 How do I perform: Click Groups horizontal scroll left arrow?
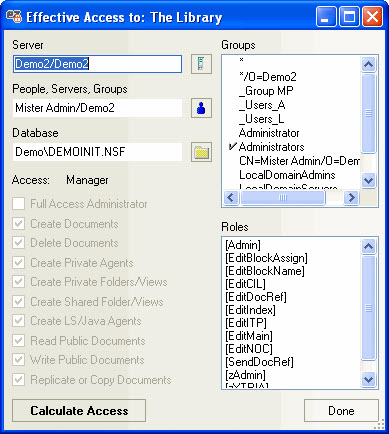[x=231, y=198]
